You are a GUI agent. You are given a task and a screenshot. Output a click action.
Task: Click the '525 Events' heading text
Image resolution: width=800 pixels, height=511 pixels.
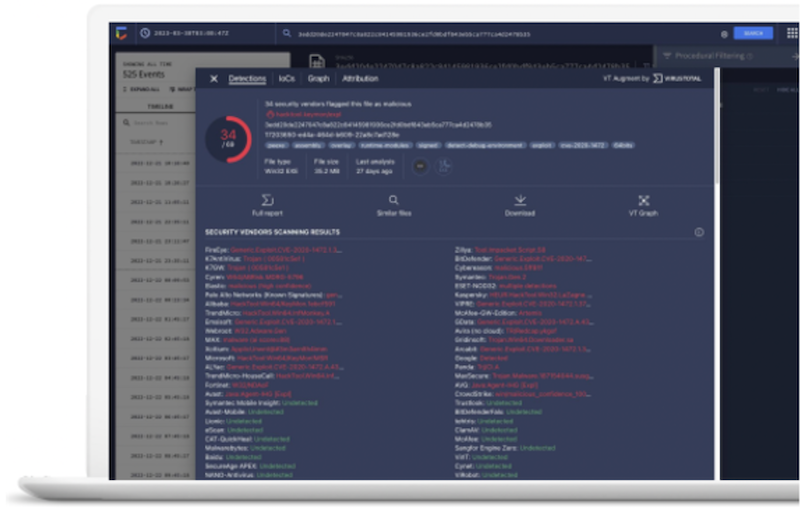[144, 74]
